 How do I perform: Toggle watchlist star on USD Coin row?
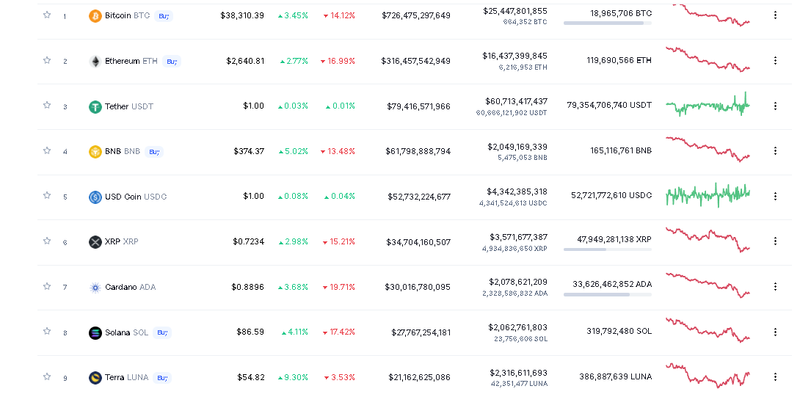pyautogui.click(x=47, y=195)
